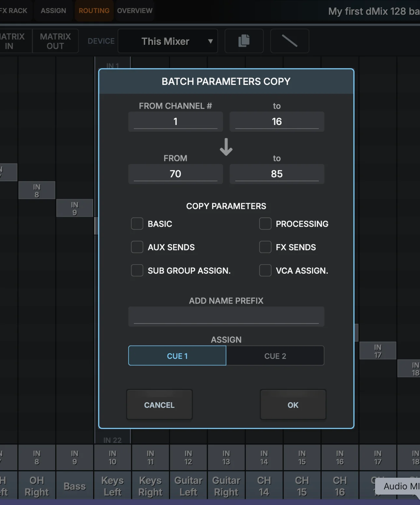
Task: Click the Keys Left channel label
Action: point(113,486)
